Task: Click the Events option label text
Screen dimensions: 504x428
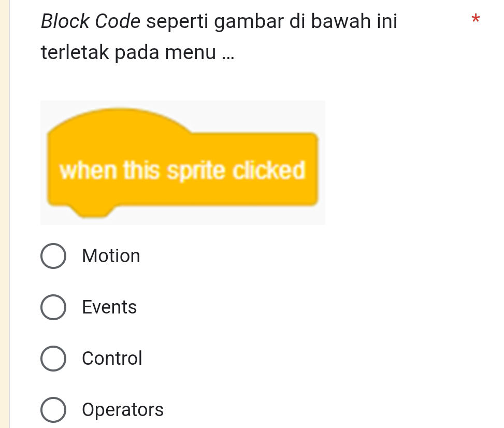Action: pyautogui.click(x=109, y=307)
